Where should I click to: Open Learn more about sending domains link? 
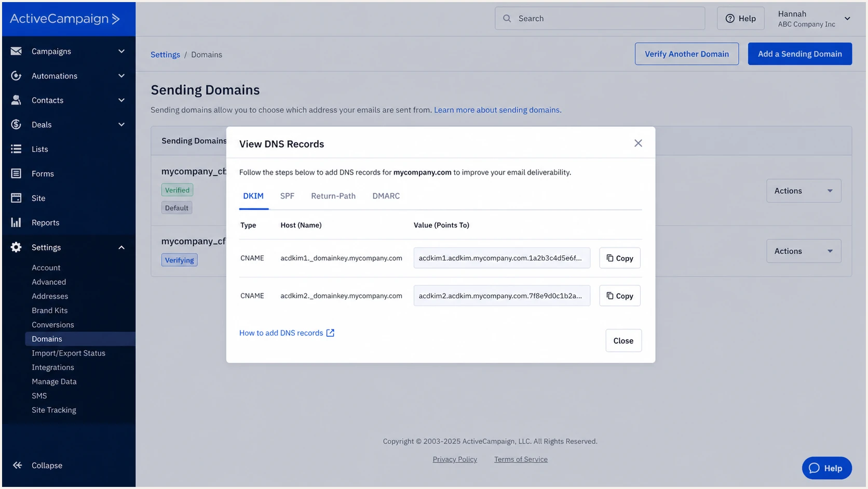click(497, 110)
